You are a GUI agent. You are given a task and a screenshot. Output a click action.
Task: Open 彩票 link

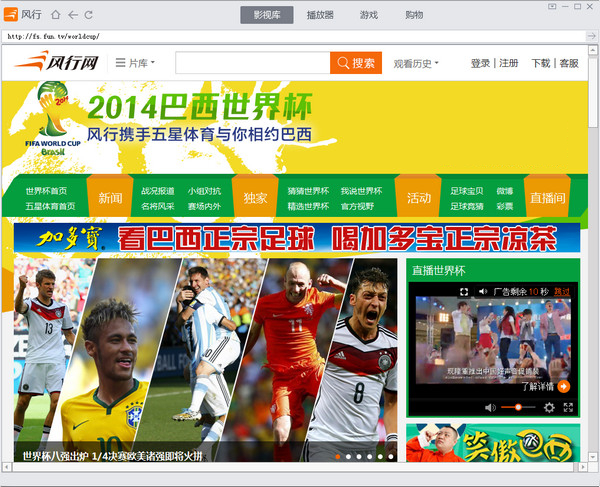tap(505, 206)
